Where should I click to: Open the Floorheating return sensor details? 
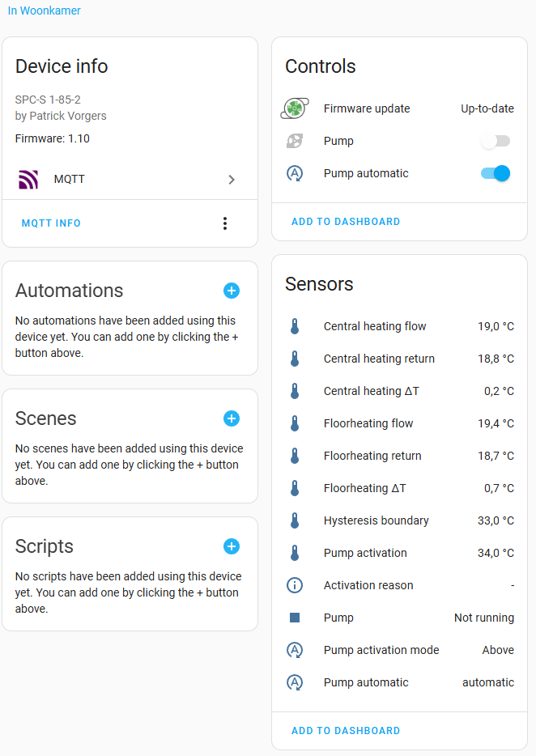coord(399,456)
